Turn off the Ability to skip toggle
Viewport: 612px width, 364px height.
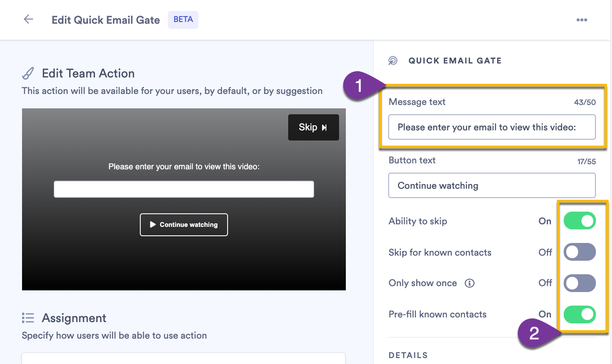580,221
